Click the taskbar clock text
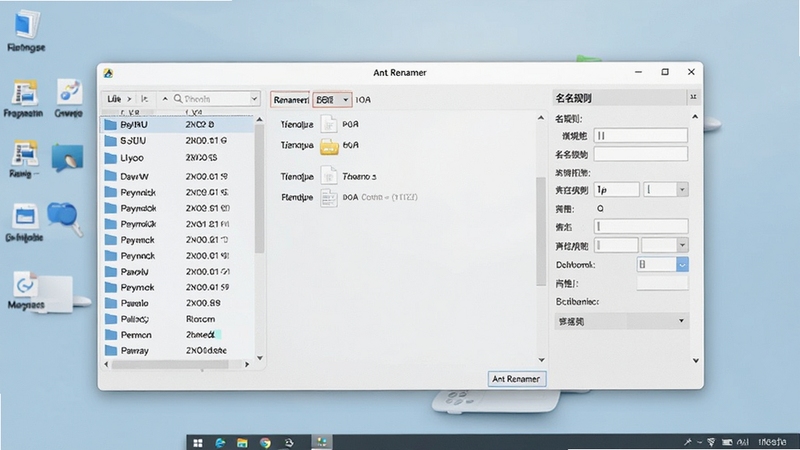The height and width of the screenshot is (450, 800). [x=771, y=442]
